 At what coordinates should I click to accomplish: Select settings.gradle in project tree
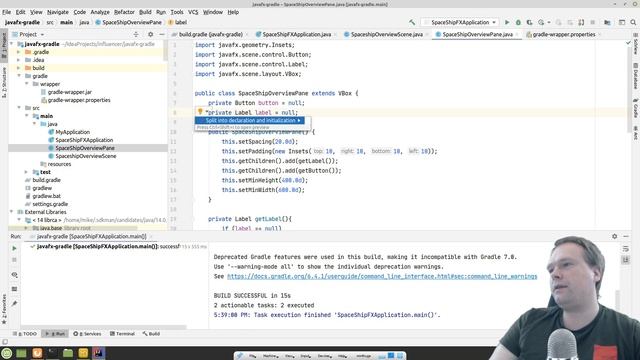point(50,204)
